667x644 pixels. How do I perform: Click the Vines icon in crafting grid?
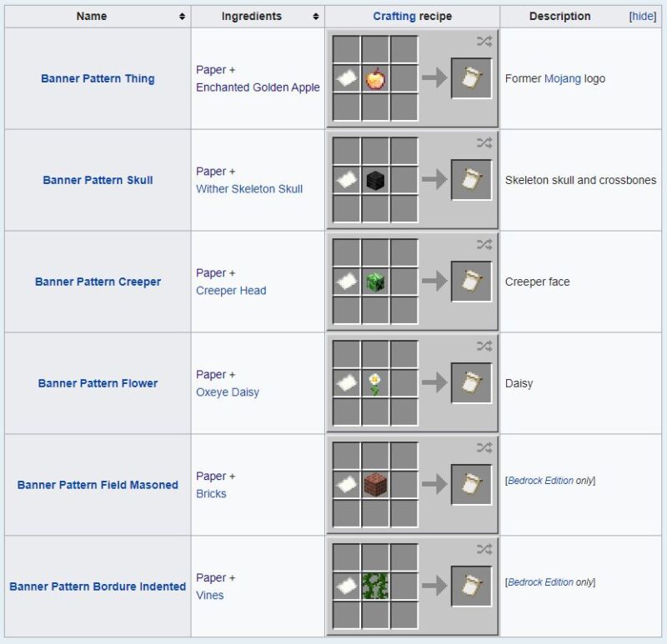click(x=374, y=587)
